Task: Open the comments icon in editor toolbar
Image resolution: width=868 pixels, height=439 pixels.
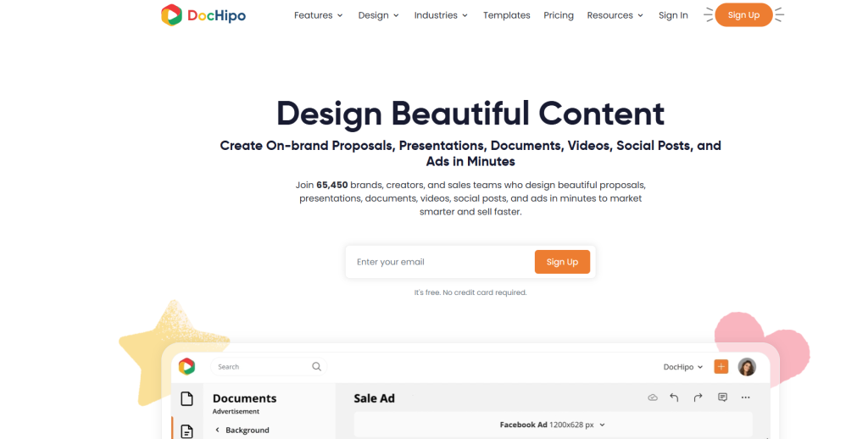Action: tap(722, 397)
